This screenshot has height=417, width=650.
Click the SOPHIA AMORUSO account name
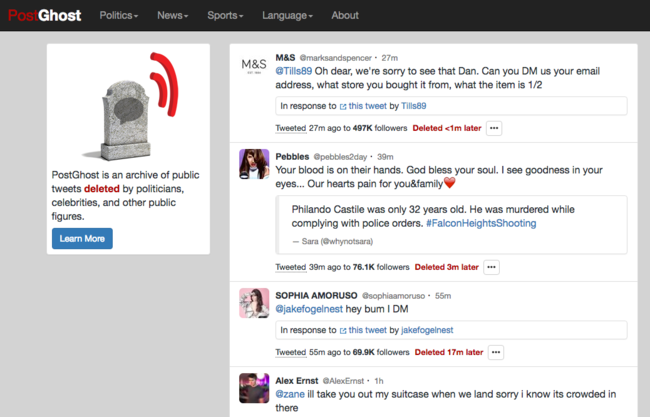316,296
